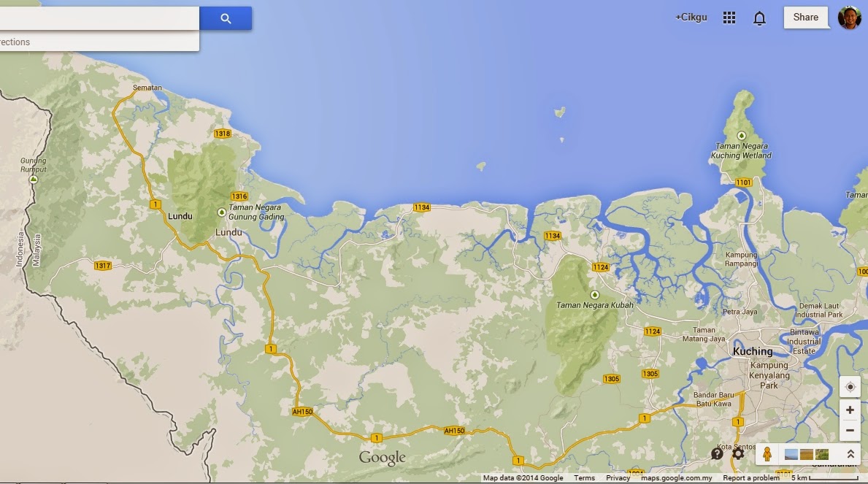868x484 pixels.
Task: Click the Taman Negara Kuching Wetland text label
Action: point(741,150)
